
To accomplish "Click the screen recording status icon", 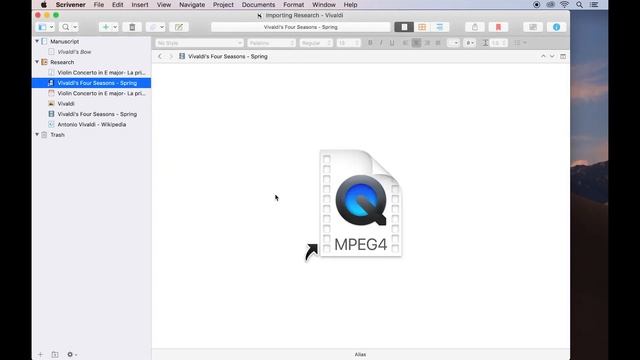I will pos(536,5).
